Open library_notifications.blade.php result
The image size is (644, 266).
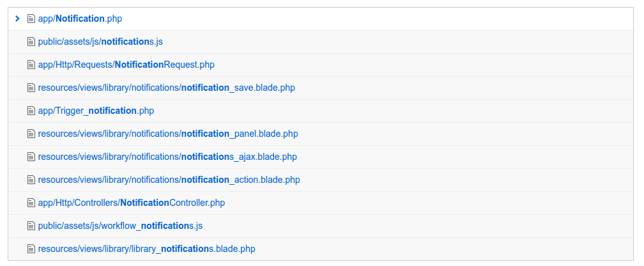(146, 249)
